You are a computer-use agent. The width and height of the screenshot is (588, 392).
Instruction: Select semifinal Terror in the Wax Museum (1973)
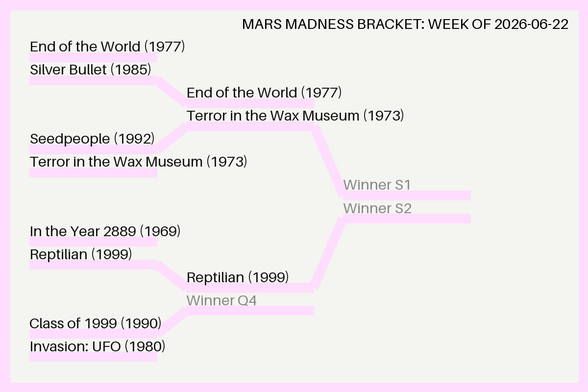click(x=295, y=116)
